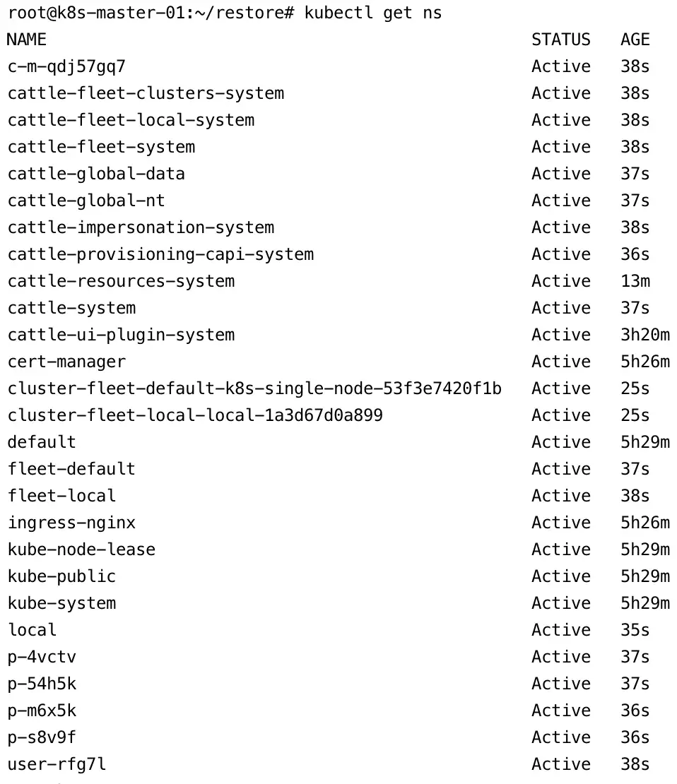Click the cattle-impersonation-system entry
677x784 pixels.
point(141,227)
